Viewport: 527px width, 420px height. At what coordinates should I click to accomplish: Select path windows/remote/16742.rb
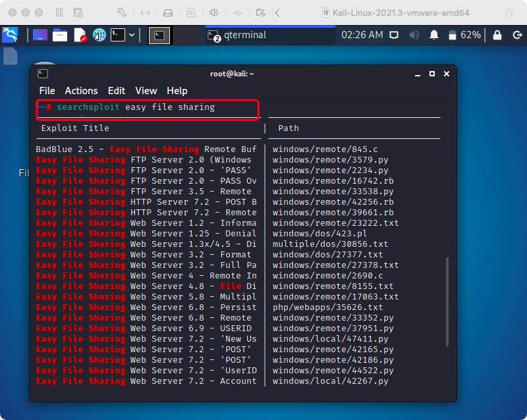333,181
